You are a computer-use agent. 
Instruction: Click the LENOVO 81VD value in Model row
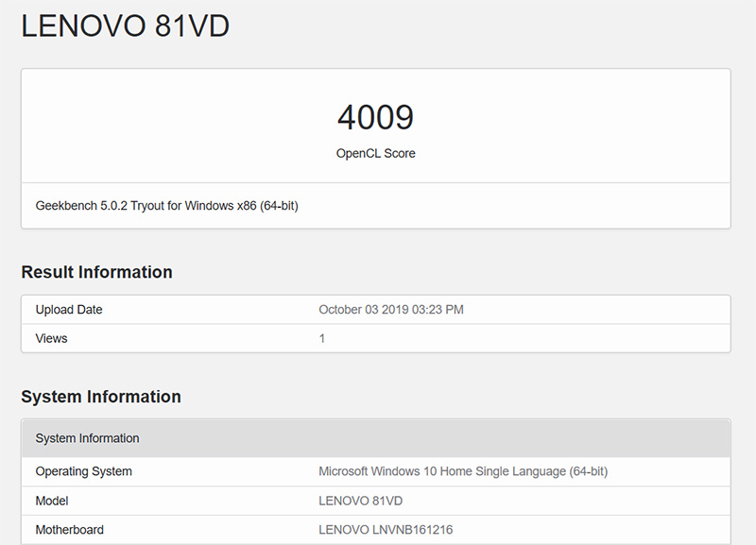click(360, 501)
